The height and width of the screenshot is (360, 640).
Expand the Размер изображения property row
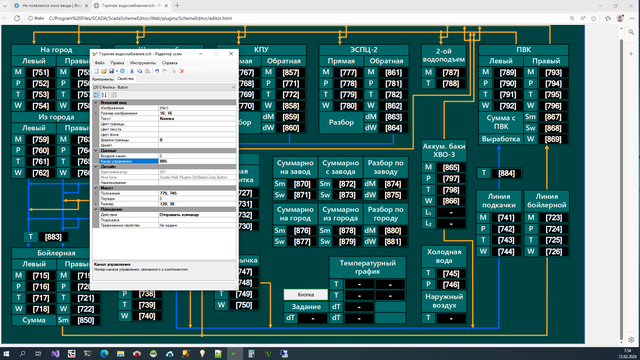point(96,113)
